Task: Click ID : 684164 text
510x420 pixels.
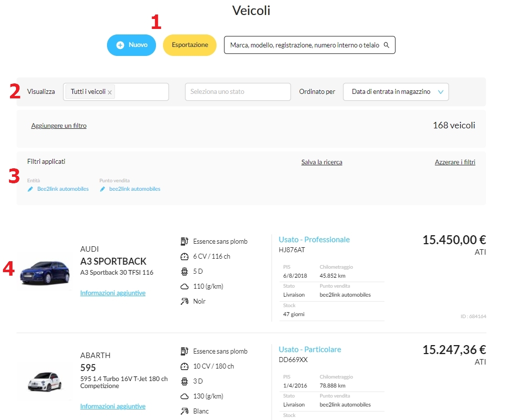Action: click(473, 317)
